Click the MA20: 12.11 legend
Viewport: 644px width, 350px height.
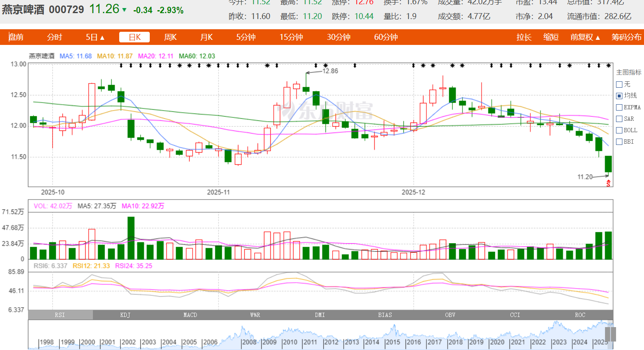tap(156, 56)
